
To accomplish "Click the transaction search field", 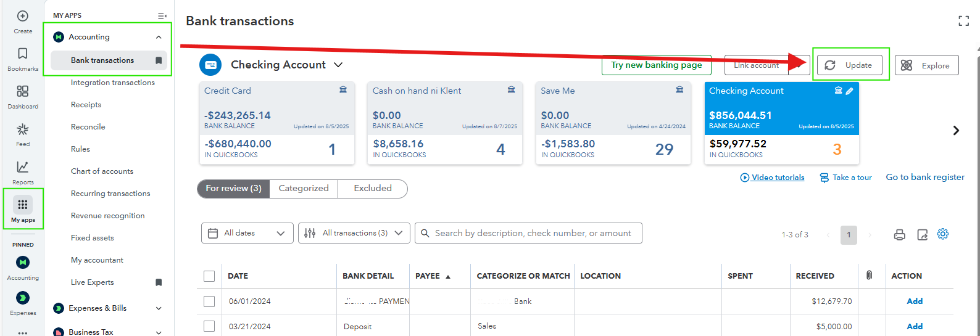I will coord(532,233).
